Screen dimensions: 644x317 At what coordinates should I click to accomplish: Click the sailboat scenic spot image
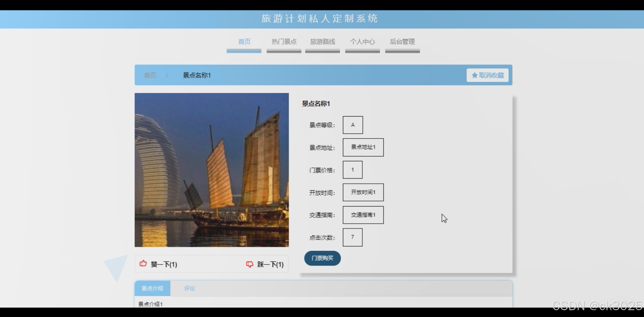point(212,170)
